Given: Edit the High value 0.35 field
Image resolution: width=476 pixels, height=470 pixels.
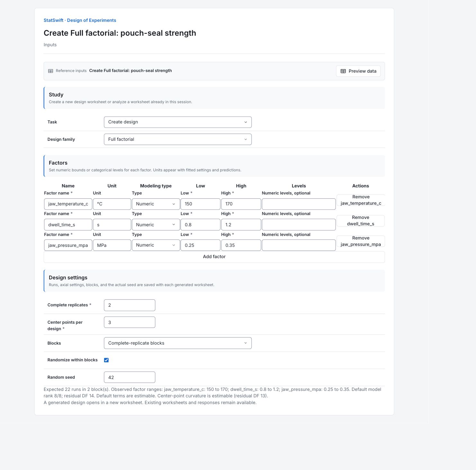Looking at the screenshot, I should tap(241, 245).
